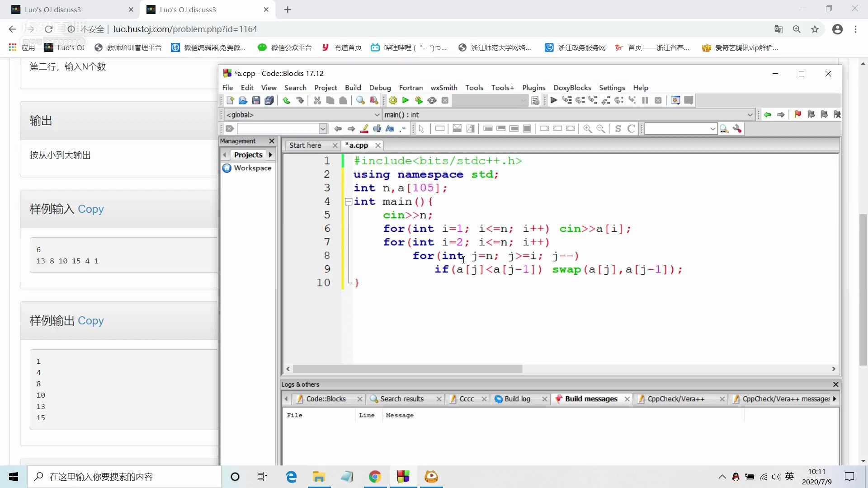Click the Build and run icon
Screen dimensions: 868x488
pos(419,100)
